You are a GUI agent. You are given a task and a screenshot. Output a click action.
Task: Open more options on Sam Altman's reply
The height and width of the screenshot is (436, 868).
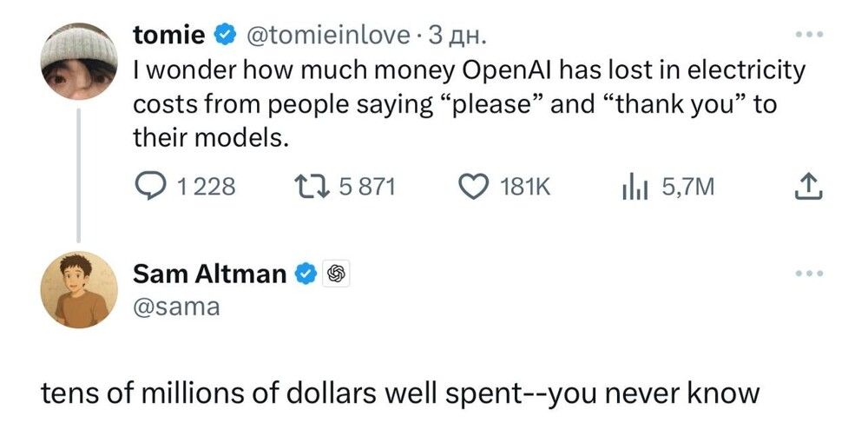(807, 274)
